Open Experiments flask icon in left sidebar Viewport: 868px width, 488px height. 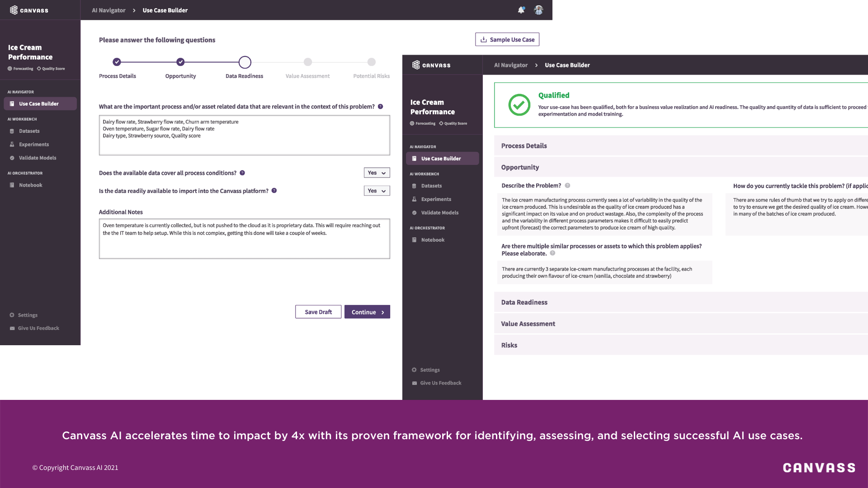12,145
